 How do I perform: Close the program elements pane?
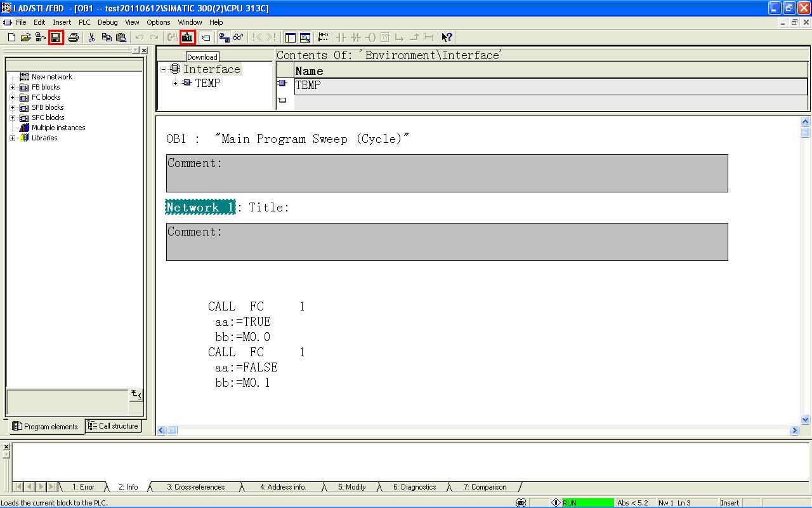point(144,50)
